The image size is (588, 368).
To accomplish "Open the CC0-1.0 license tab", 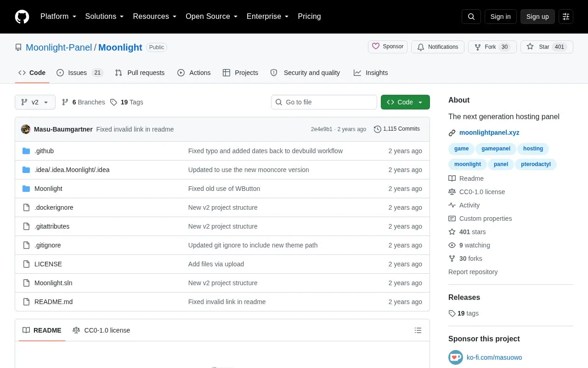I will pos(101,330).
